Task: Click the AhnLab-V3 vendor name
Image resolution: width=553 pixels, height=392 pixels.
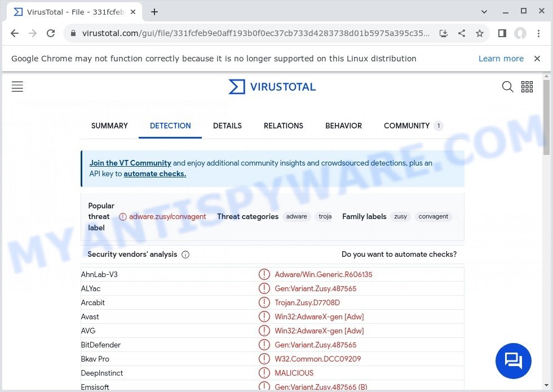Action: coord(99,274)
